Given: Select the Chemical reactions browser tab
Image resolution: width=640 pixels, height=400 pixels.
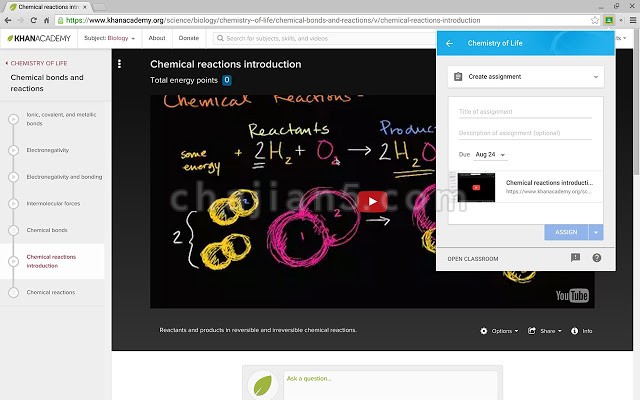Looking at the screenshot, I should point(49,7).
